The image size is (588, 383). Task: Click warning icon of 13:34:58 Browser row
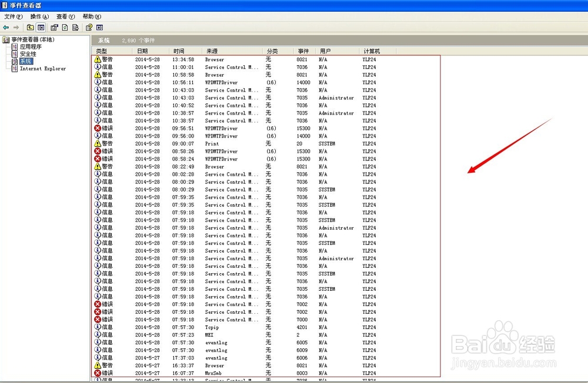[x=98, y=59]
